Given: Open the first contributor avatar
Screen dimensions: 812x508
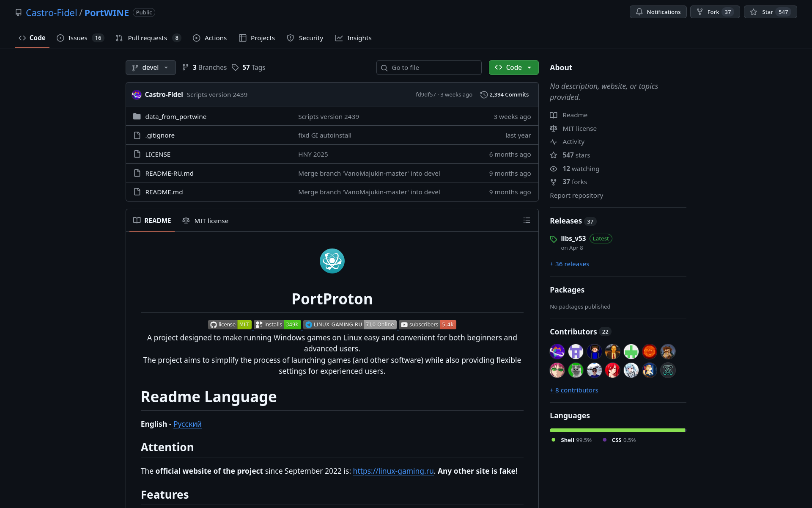Looking at the screenshot, I should 557,351.
